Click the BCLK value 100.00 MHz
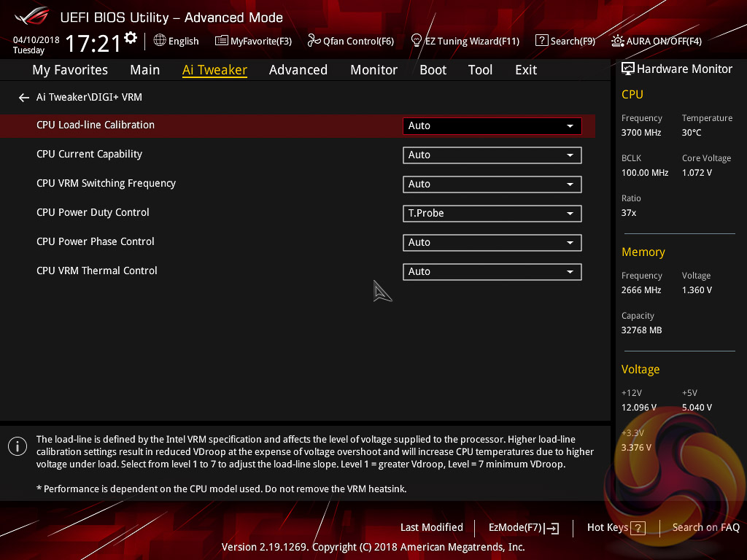Image resolution: width=747 pixels, height=560 pixels. click(645, 173)
